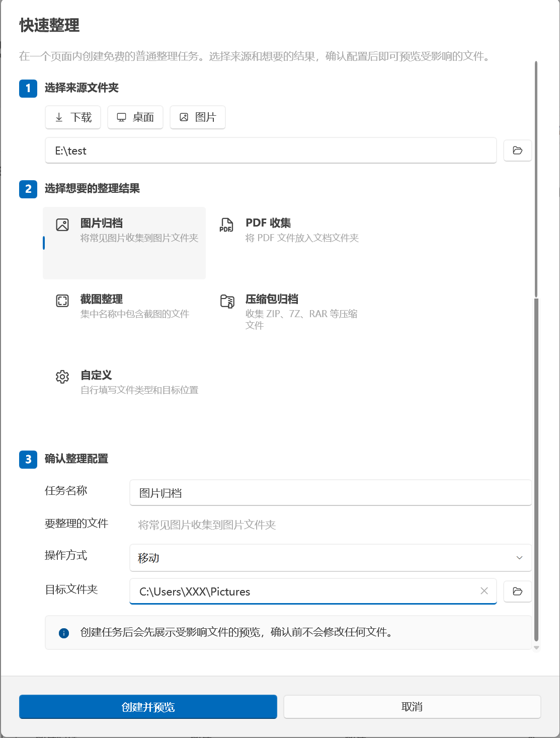Click the 选择来源文件夹 heading
Viewport: 560px width, 738px height.
[82, 88]
